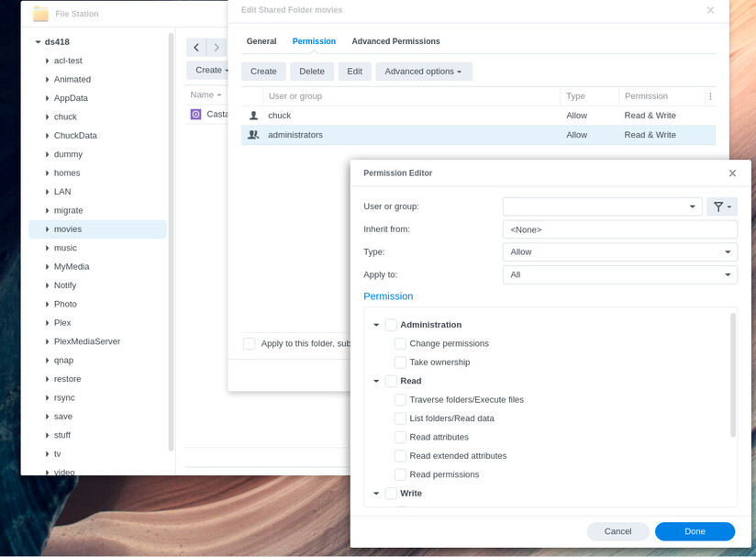Open the column options three-dot menu

point(710,96)
